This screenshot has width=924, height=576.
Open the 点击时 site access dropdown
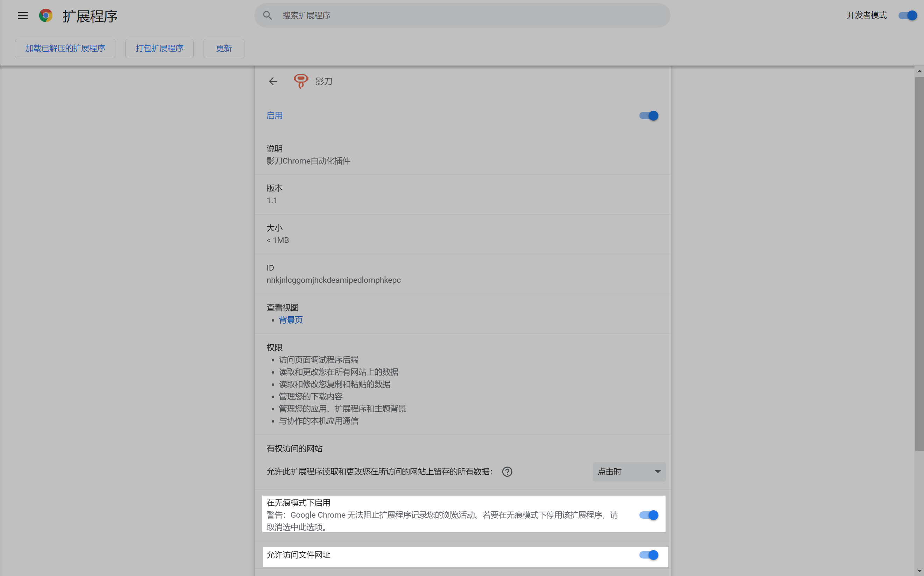coord(625,471)
